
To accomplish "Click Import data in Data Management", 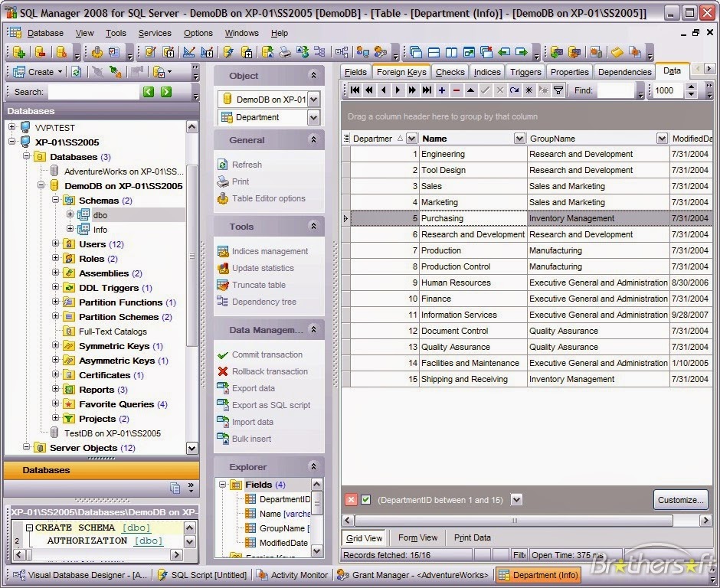I will click(252, 422).
